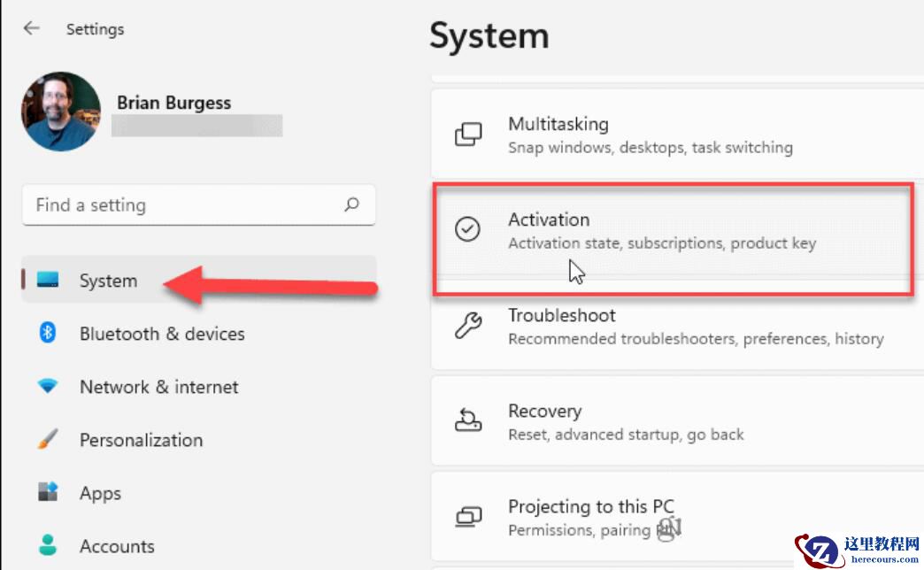Click the Find a setting search box

(186, 205)
